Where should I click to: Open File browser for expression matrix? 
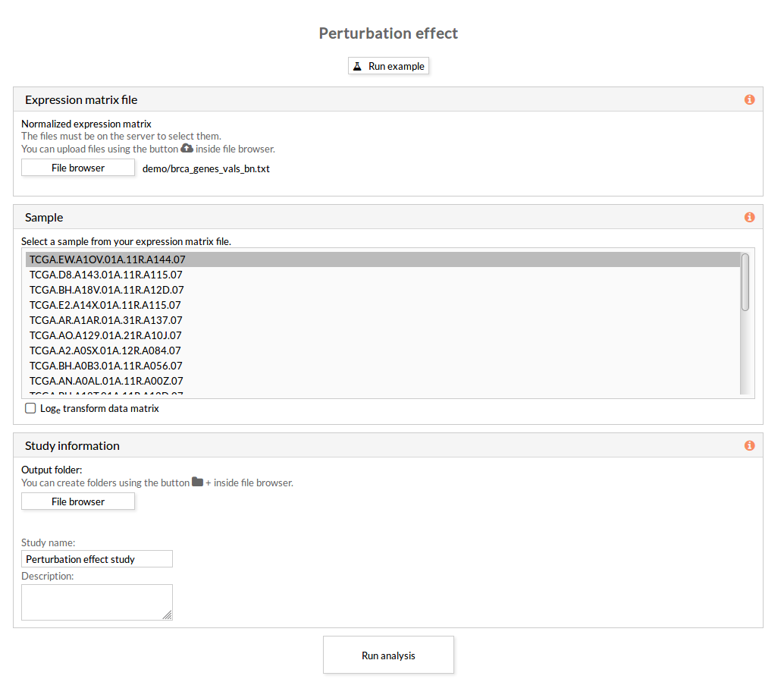point(78,168)
